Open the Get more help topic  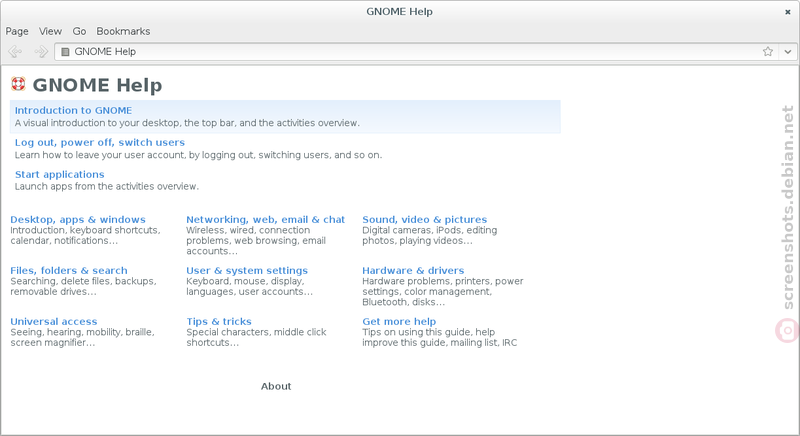(x=399, y=321)
